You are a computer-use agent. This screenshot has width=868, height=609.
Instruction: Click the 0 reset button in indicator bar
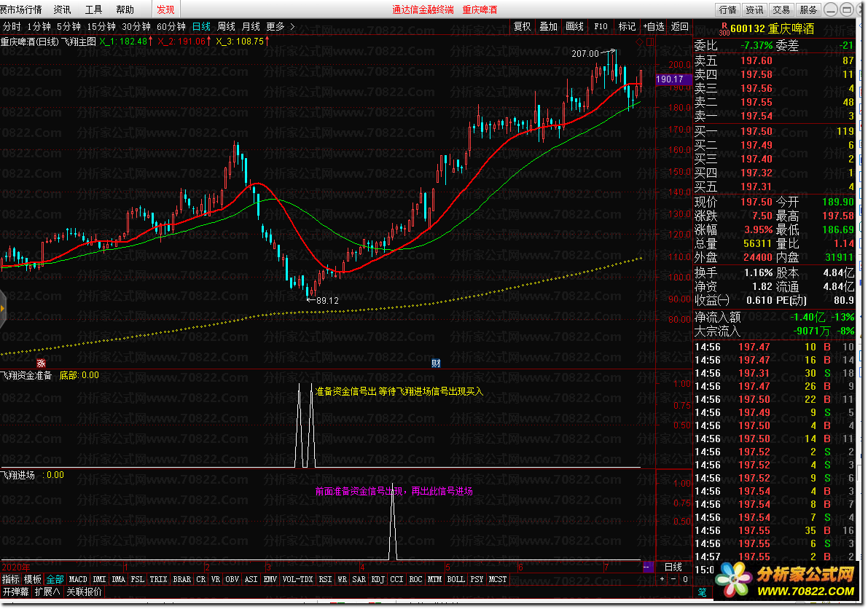685,579
